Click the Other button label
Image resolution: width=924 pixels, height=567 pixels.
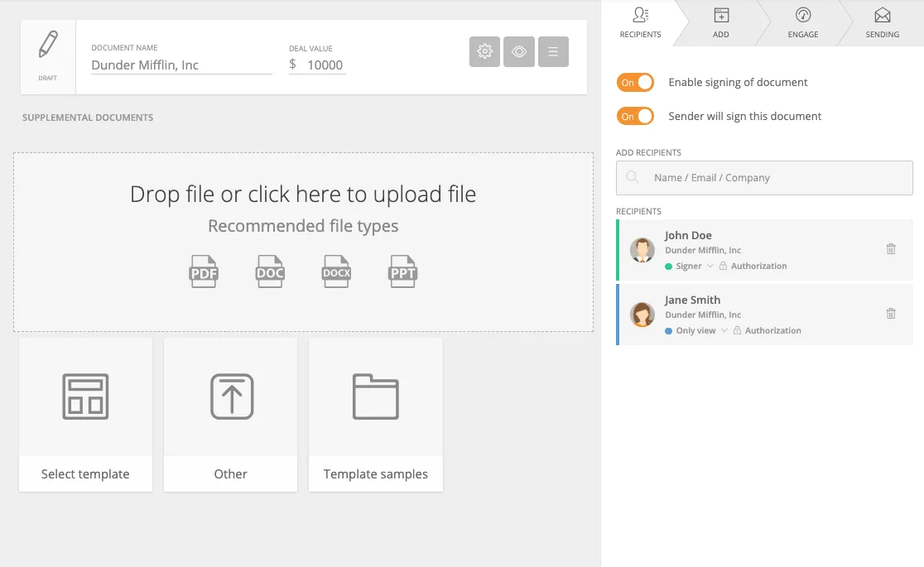230,473
